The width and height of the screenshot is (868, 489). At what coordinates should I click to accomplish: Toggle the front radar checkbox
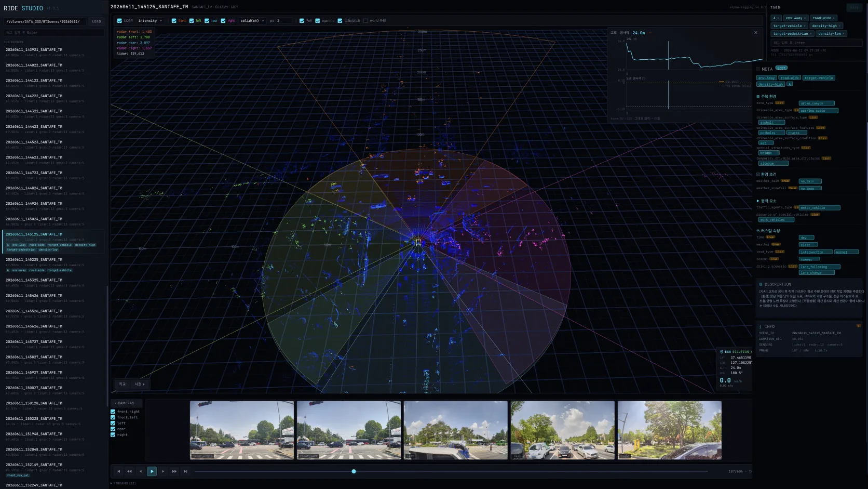pyautogui.click(x=174, y=21)
